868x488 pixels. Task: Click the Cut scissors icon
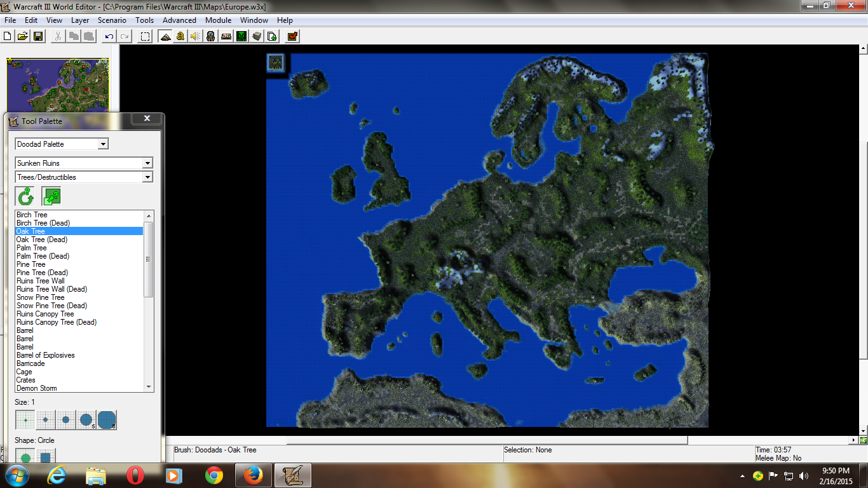click(58, 36)
